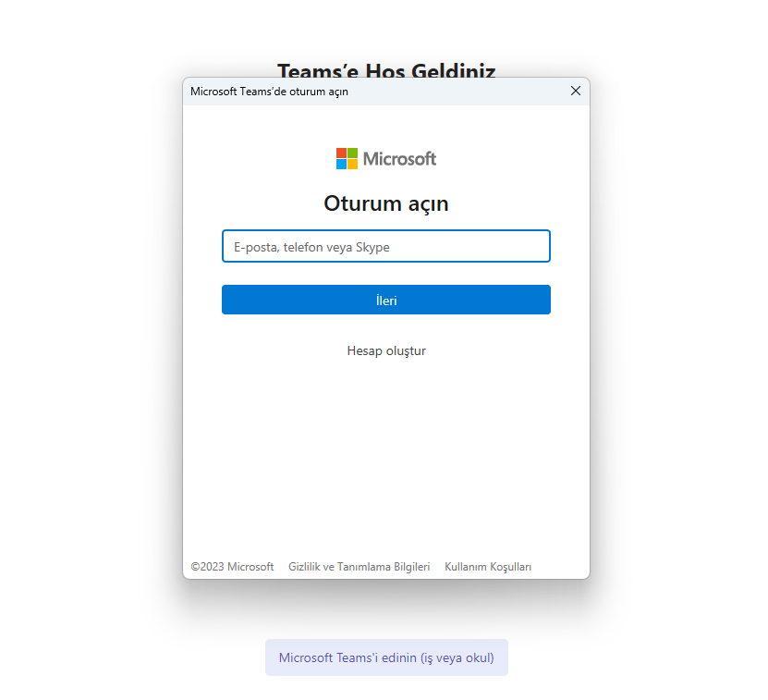
Task: Click the dialog title "Microsoft Teams'de oturum açın"
Action: [x=269, y=92]
